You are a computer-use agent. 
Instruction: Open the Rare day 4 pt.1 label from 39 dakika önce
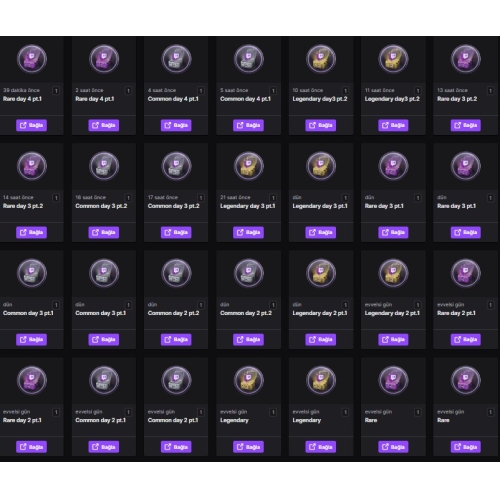[x=22, y=99]
